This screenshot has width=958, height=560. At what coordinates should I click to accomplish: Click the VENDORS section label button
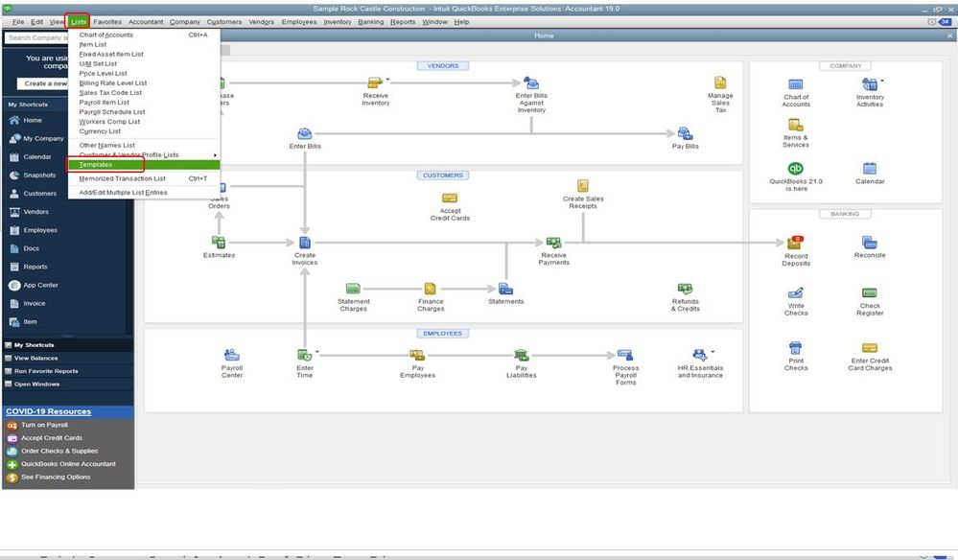click(x=443, y=66)
